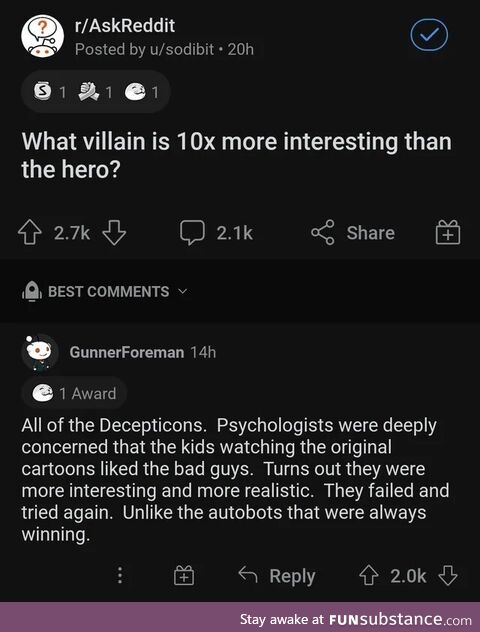Downvote the post
This screenshot has height=632, width=480.
click(114, 233)
